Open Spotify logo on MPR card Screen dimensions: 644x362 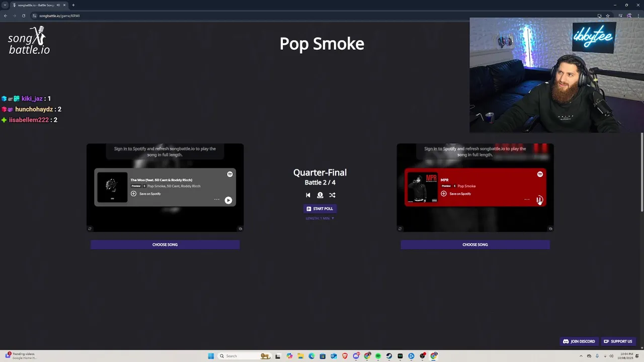540,174
